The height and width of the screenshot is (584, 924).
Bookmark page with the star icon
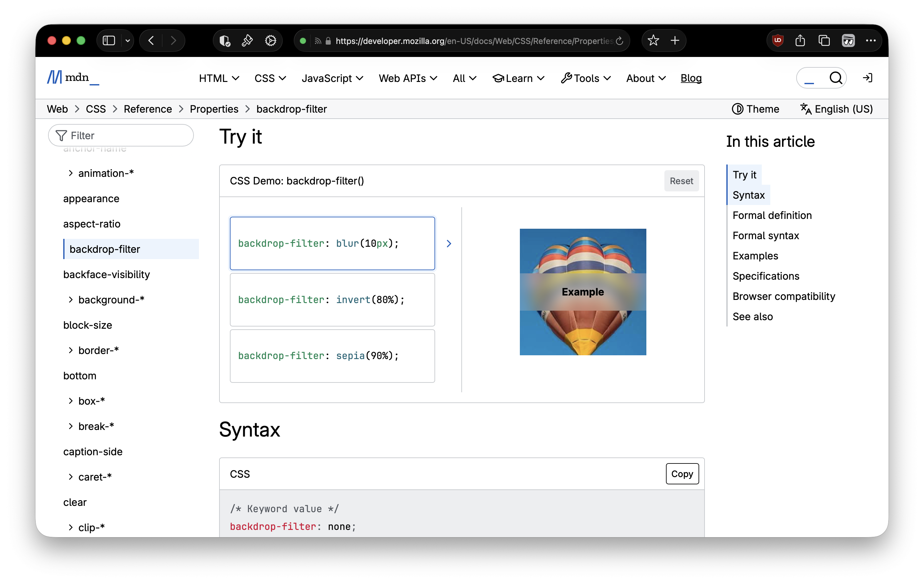point(653,40)
